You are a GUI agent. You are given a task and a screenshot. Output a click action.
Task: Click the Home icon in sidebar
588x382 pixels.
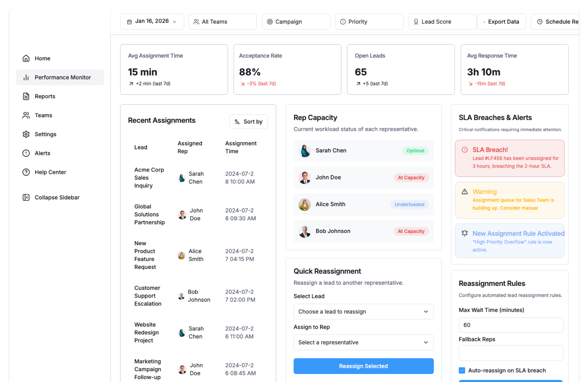pyautogui.click(x=26, y=58)
